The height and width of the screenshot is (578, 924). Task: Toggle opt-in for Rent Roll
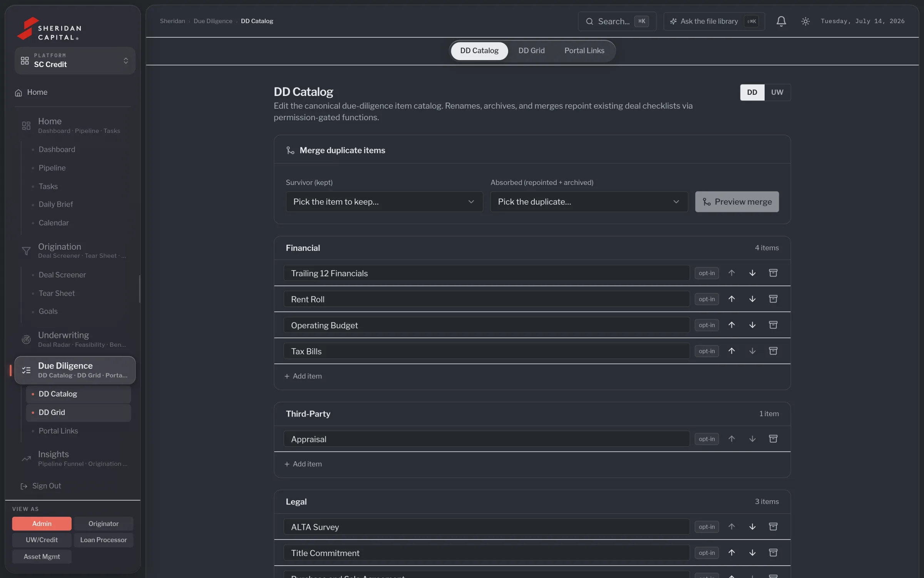[706, 299]
